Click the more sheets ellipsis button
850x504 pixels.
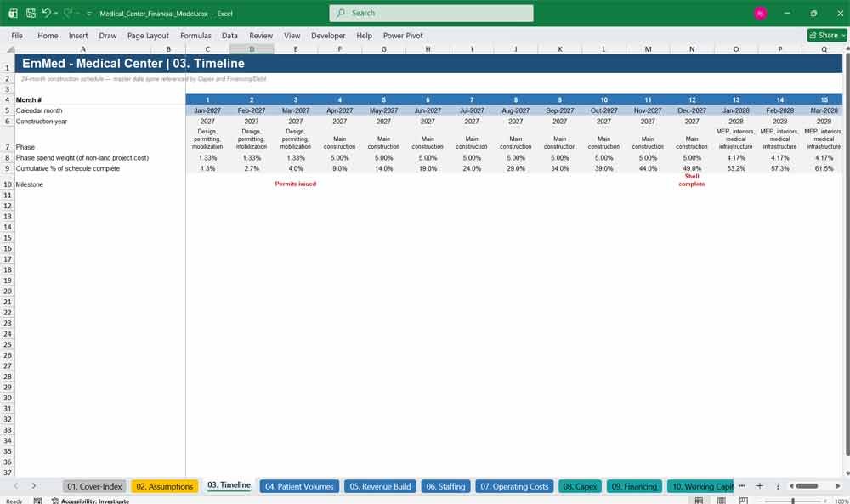[x=742, y=486]
